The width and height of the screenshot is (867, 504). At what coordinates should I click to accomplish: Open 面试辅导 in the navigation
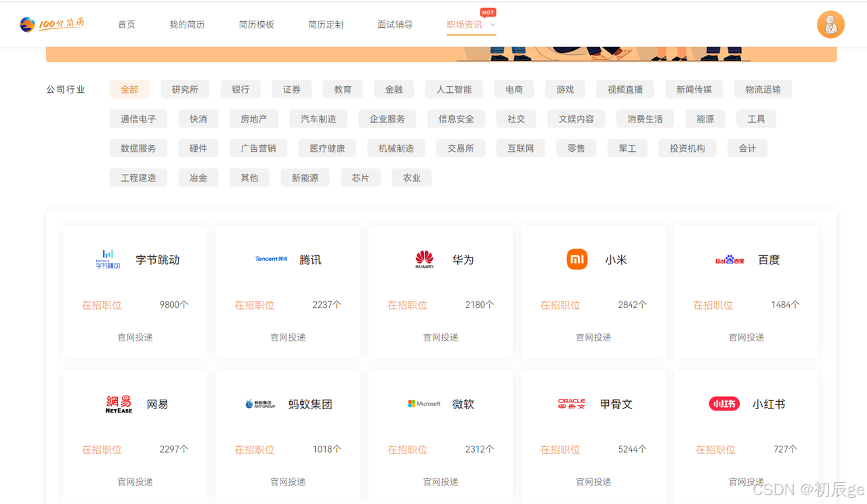coord(395,24)
